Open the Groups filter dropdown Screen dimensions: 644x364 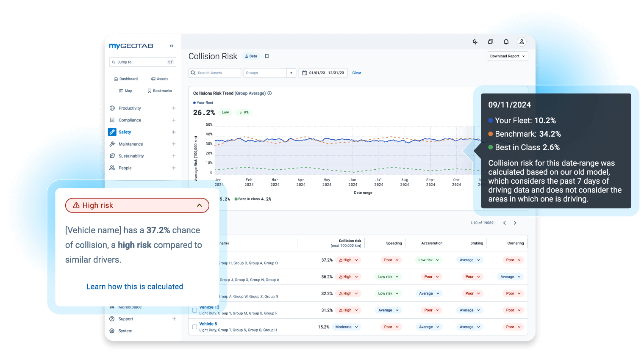pyautogui.click(x=291, y=73)
